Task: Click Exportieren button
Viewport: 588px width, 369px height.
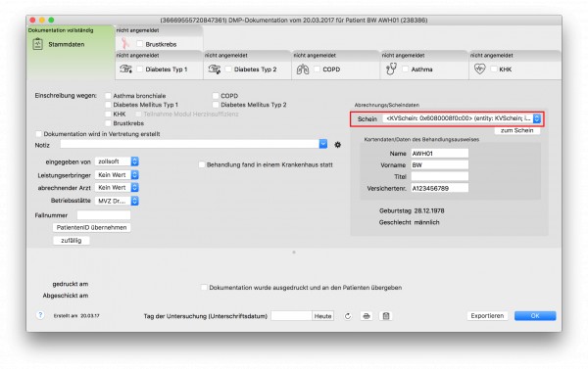Action: point(487,316)
